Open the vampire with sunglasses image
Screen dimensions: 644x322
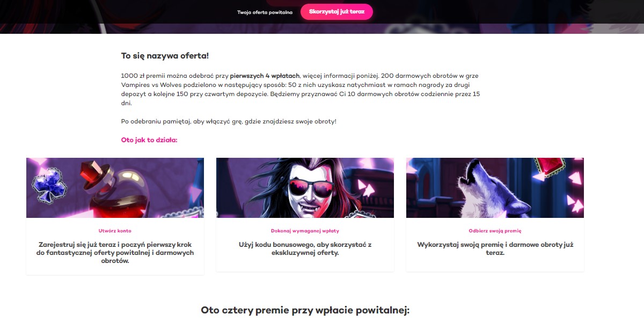(305, 188)
